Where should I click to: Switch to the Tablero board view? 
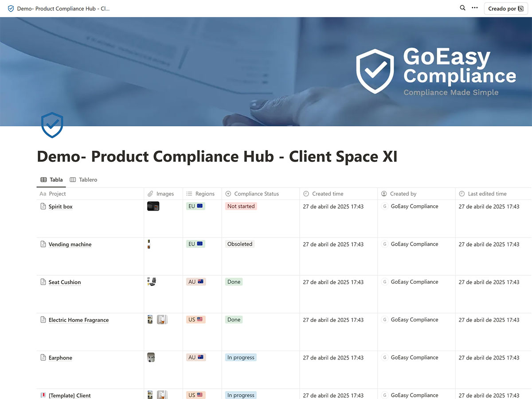click(x=83, y=180)
